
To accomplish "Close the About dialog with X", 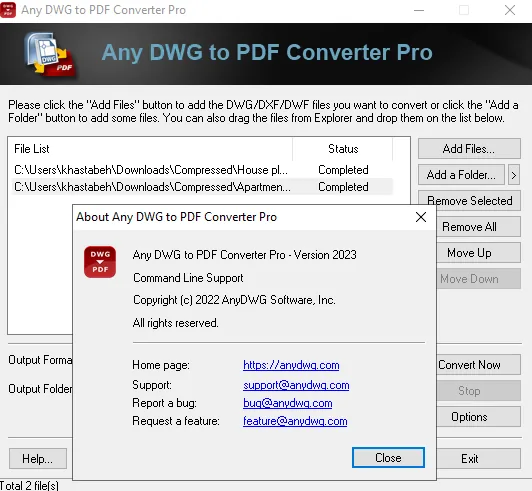I will tap(421, 217).
